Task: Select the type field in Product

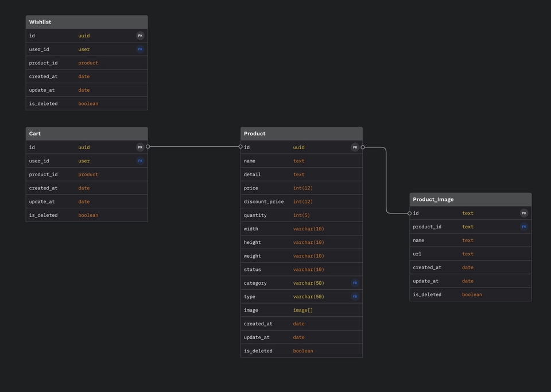Action: (x=301, y=297)
